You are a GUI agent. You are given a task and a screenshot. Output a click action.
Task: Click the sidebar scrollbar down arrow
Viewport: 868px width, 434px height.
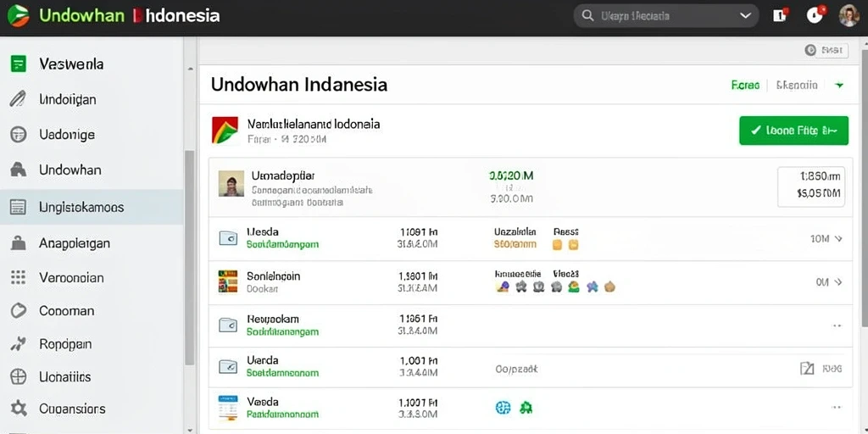tap(191, 429)
